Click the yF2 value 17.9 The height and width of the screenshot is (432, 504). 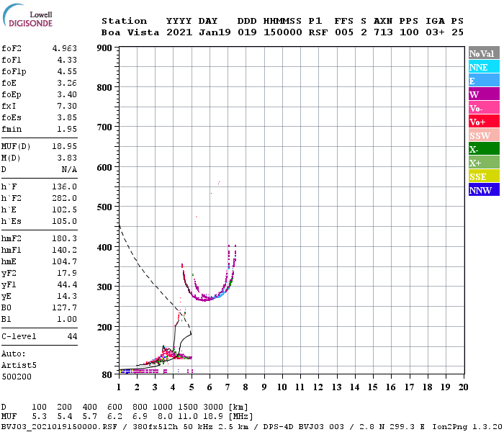pos(67,273)
